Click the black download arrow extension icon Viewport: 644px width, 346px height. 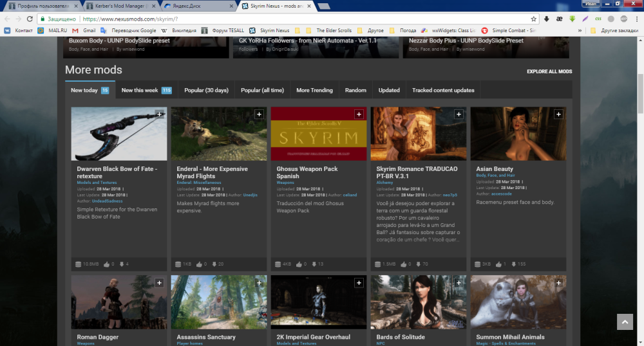pos(547,19)
